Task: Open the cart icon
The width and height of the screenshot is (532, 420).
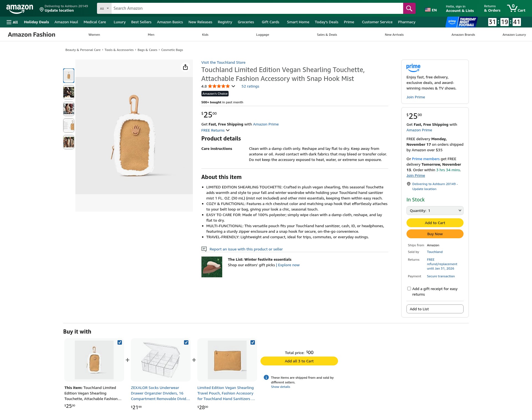Action: [516, 8]
